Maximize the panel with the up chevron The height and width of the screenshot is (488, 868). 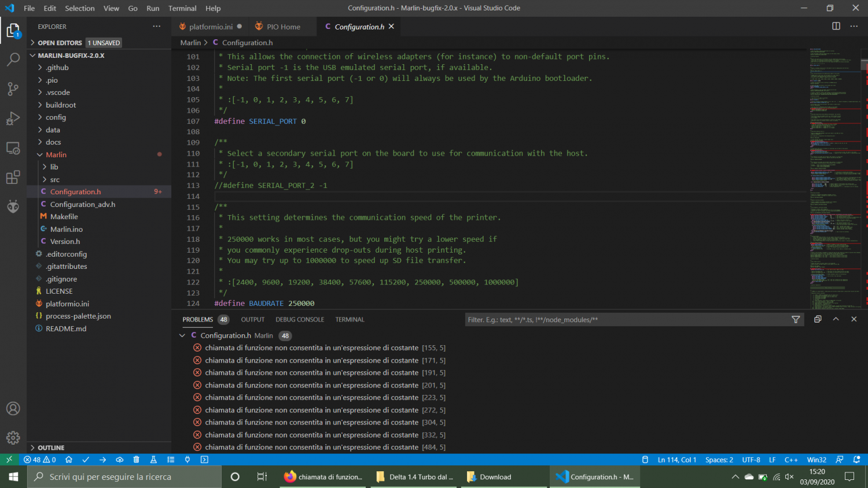coord(836,319)
